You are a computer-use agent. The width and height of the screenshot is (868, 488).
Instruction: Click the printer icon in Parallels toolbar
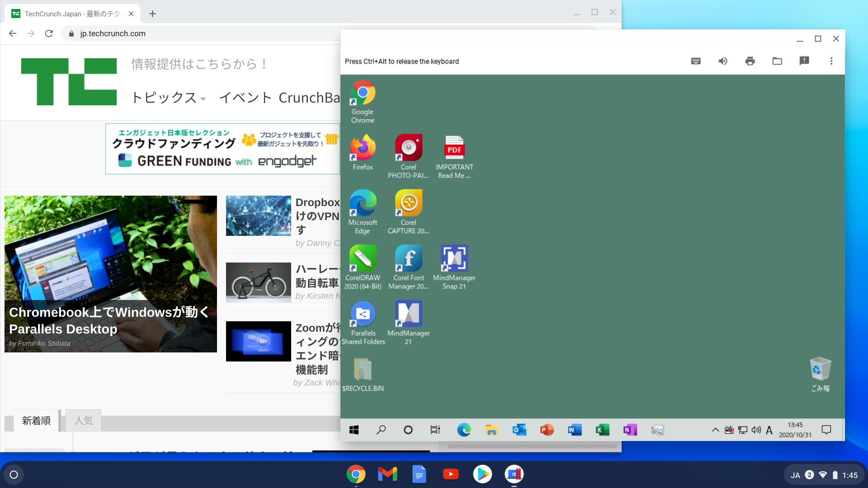pos(750,61)
